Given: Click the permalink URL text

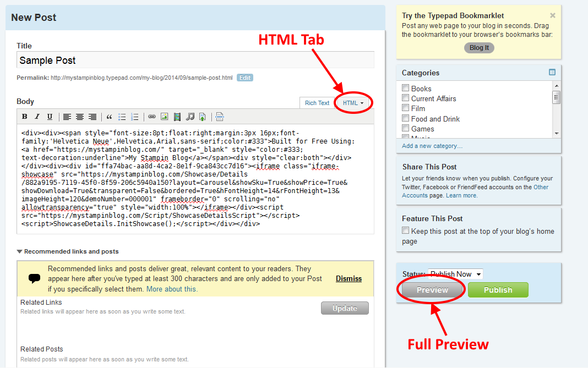Looking at the screenshot, I should (141, 78).
